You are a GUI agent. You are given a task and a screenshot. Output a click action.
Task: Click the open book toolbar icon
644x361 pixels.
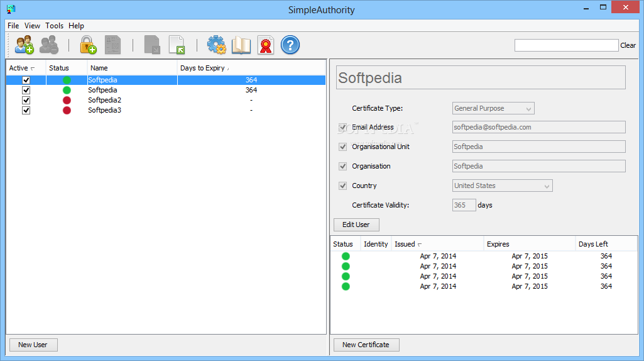pos(241,45)
